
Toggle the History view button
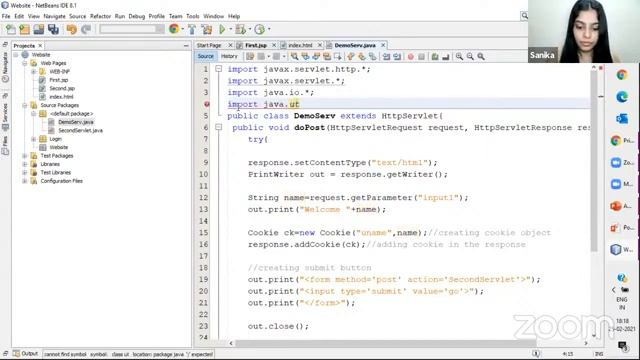[x=229, y=56]
